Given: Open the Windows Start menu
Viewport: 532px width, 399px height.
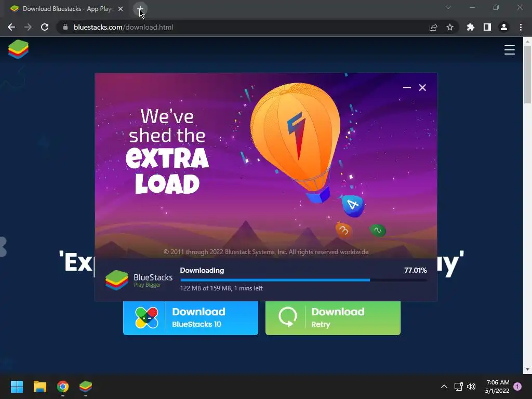Looking at the screenshot, I should [x=17, y=387].
